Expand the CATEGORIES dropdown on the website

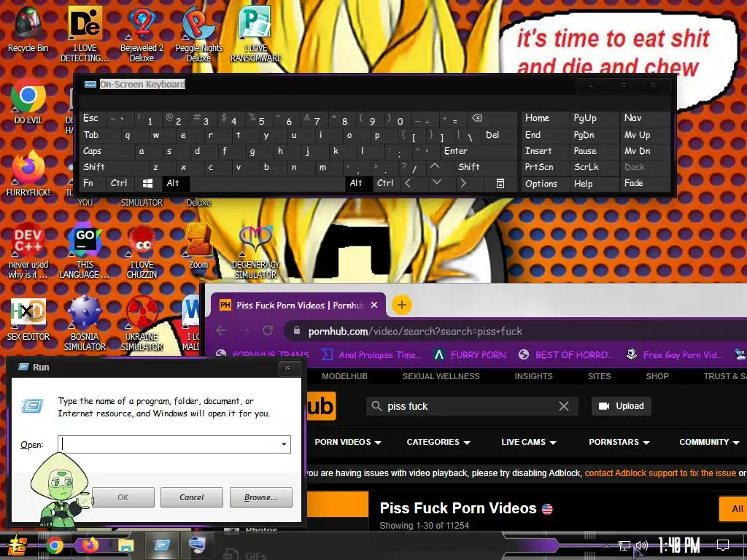point(438,442)
